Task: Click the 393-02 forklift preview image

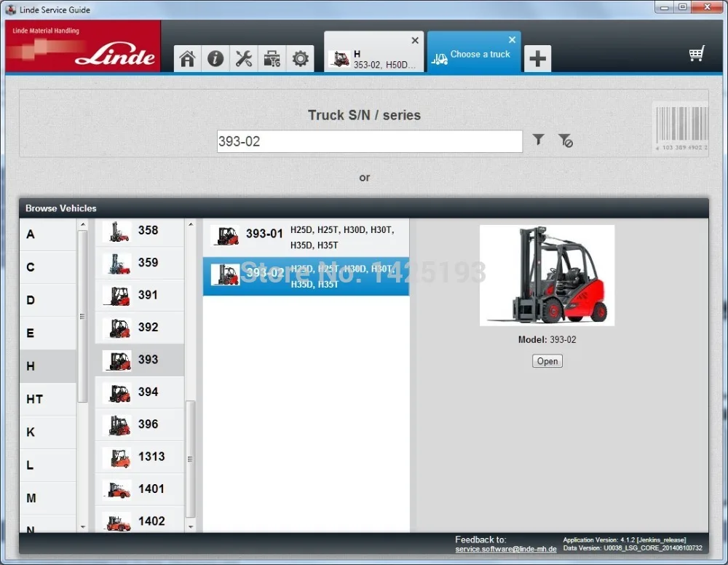Action: [x=547, y=275]
